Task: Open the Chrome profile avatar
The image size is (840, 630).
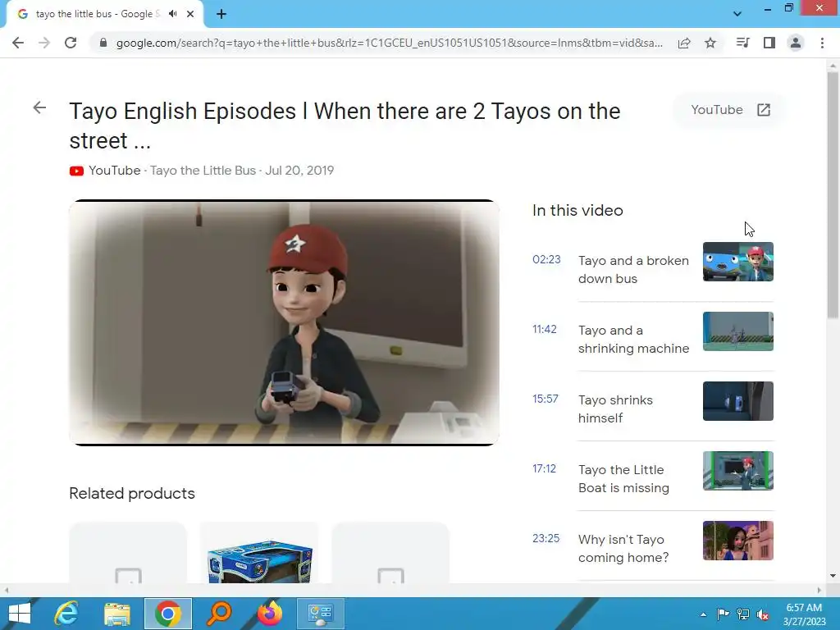Action: pos(796,43)
